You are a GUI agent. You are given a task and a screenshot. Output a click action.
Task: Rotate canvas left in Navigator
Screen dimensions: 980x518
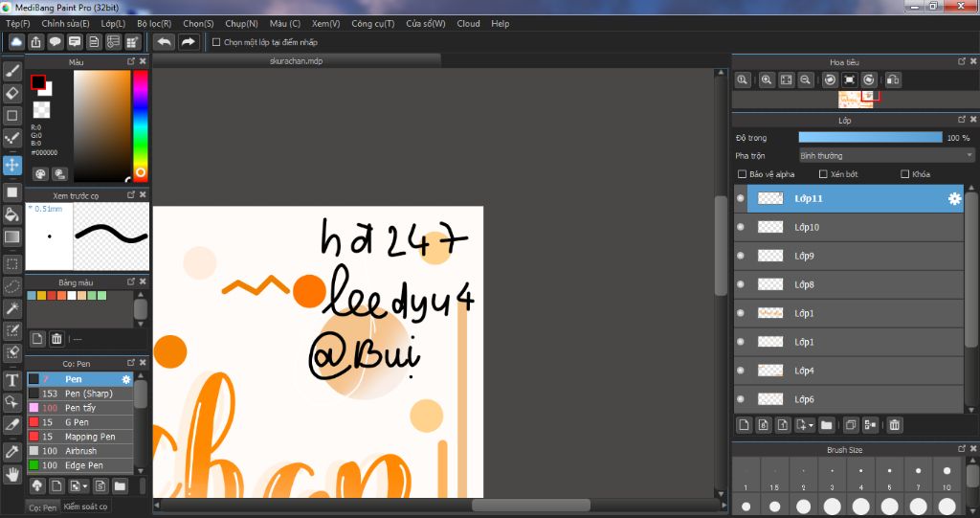point(830,80)
